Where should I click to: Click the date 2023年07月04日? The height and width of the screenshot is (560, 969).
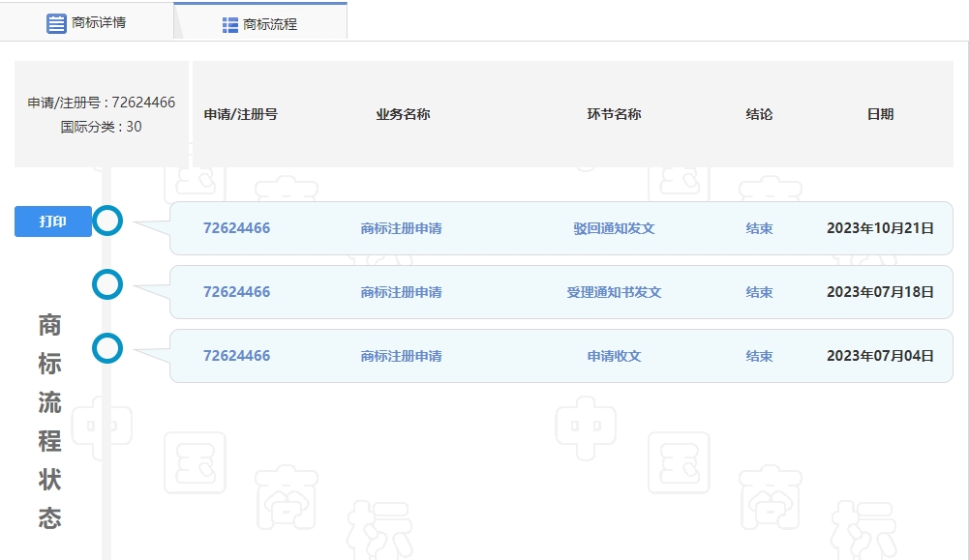pos(880,356)
